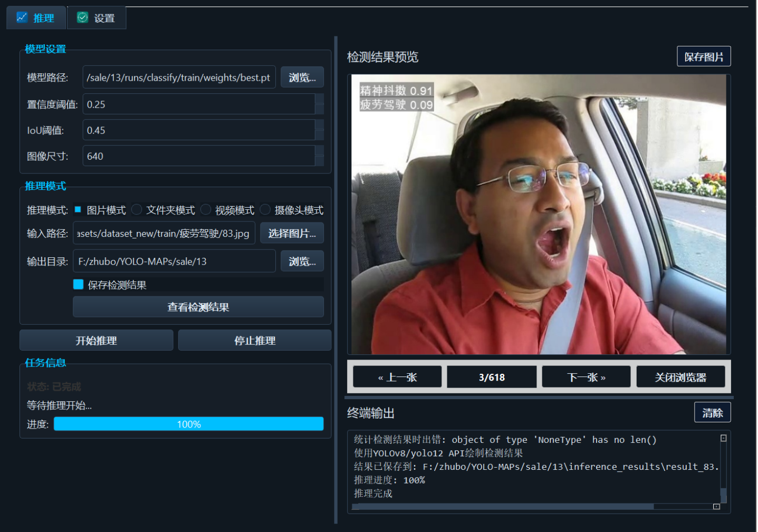Image resolution: width=758 pixels, height=532 pixels.
Task: Click the 模型路径 input field
Action: click(179, 78)
